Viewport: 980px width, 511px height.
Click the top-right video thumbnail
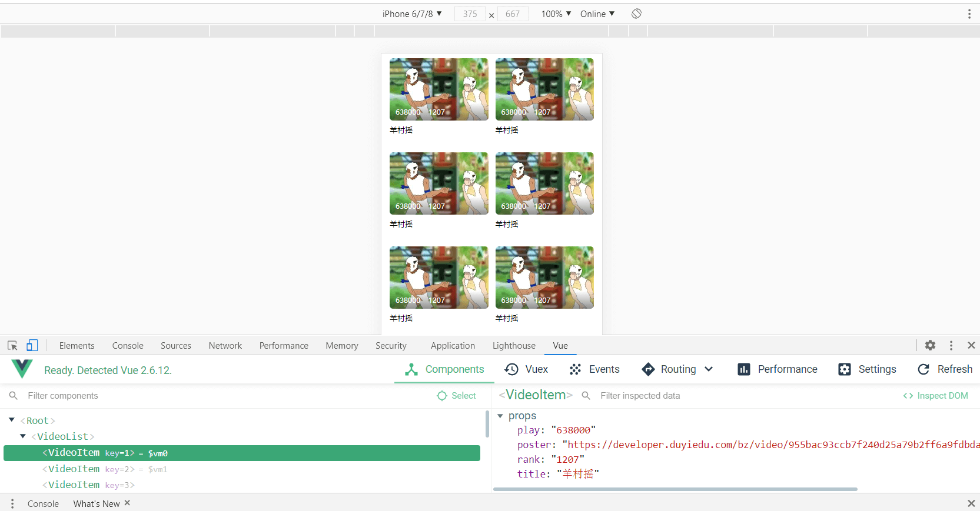544,89
